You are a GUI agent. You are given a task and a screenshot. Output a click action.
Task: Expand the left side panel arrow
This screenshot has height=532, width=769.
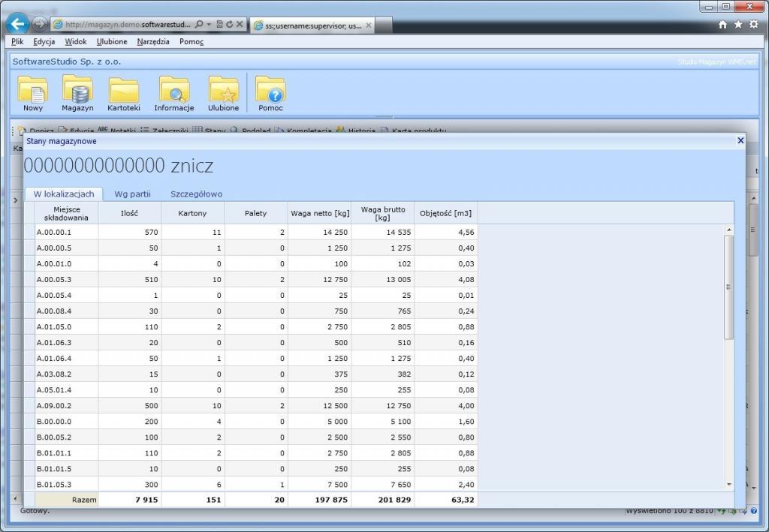coord(16,200)
